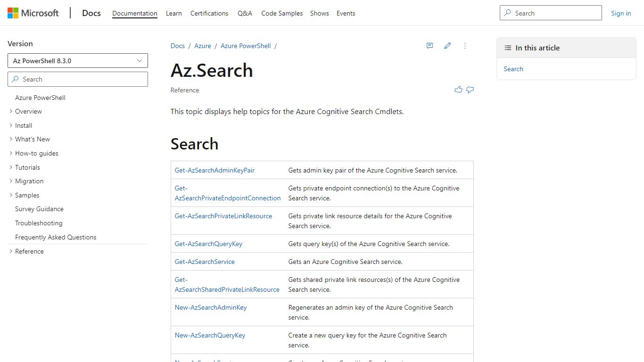Click the Az.Search page heading
Screen dimensions: 644x362
(212, 70)
